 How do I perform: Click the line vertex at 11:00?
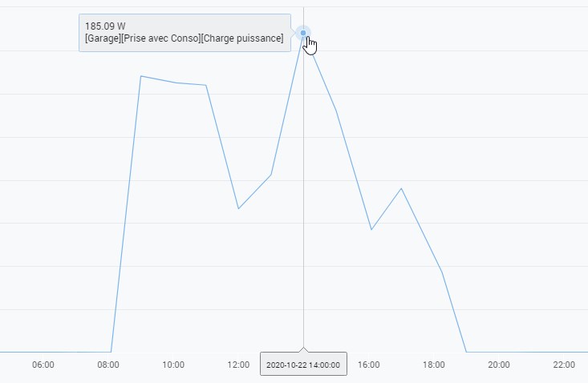(206, 85)
